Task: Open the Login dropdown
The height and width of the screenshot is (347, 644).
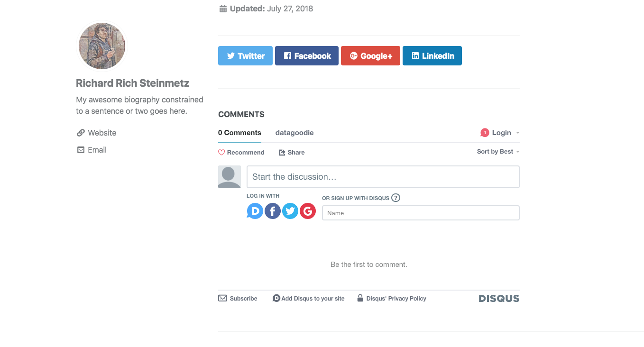Action: [x=506, y=133]
